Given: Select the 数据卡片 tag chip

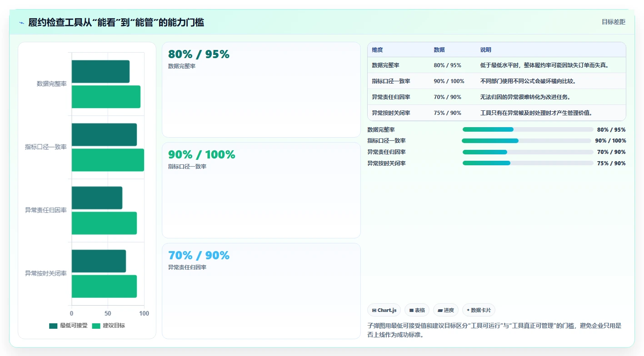Looking at the screenshot, I should (x=479, y=310).
